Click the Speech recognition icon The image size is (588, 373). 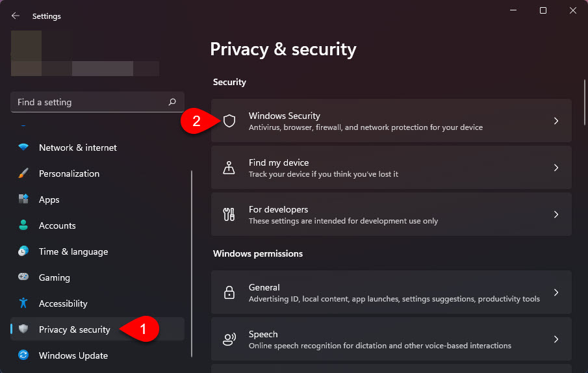coord(229,339)
